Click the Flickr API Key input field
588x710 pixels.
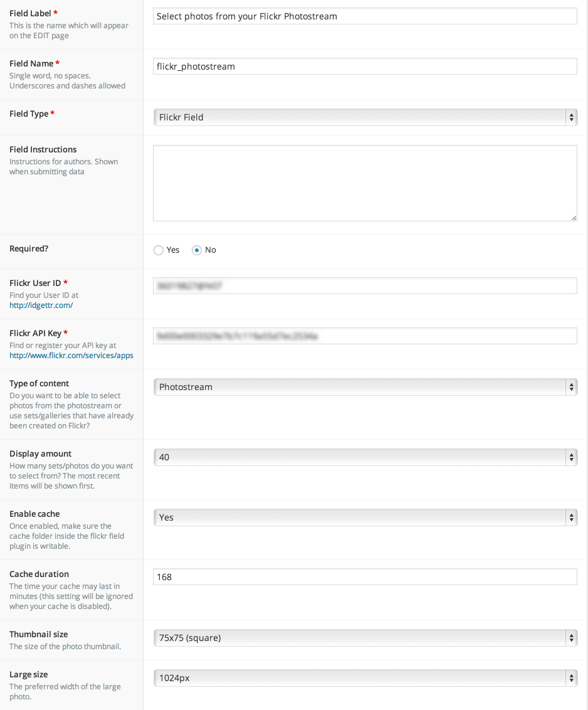point(365,336)
